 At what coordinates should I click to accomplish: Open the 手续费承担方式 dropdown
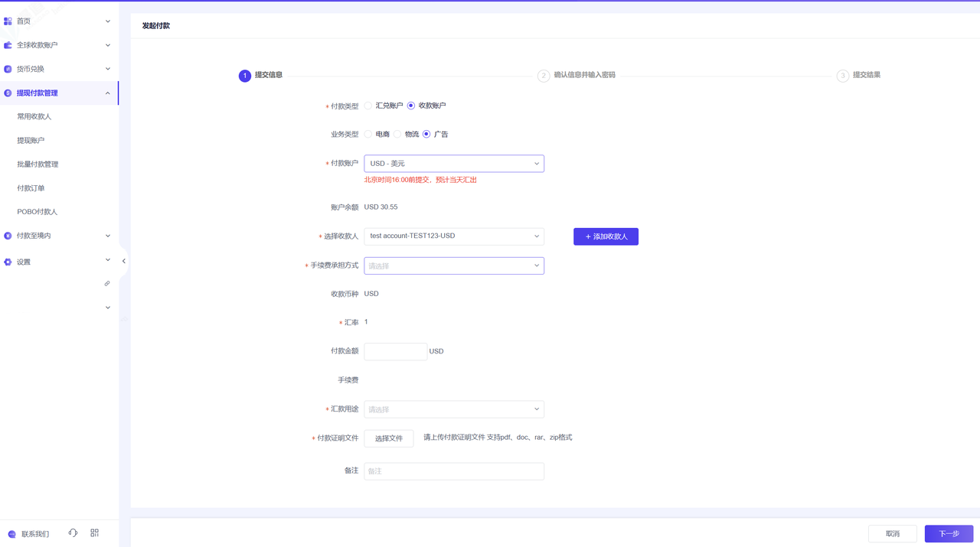coord(454,265)
